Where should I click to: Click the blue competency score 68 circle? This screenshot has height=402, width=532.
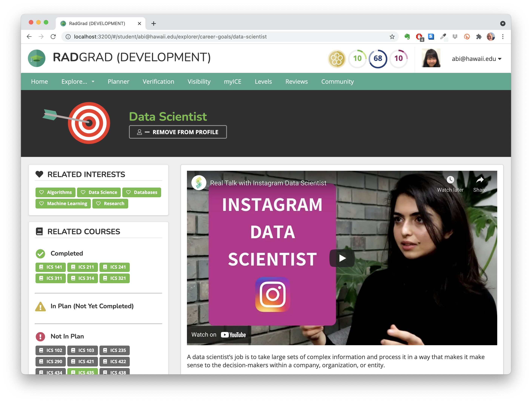(x=378, y=59)
